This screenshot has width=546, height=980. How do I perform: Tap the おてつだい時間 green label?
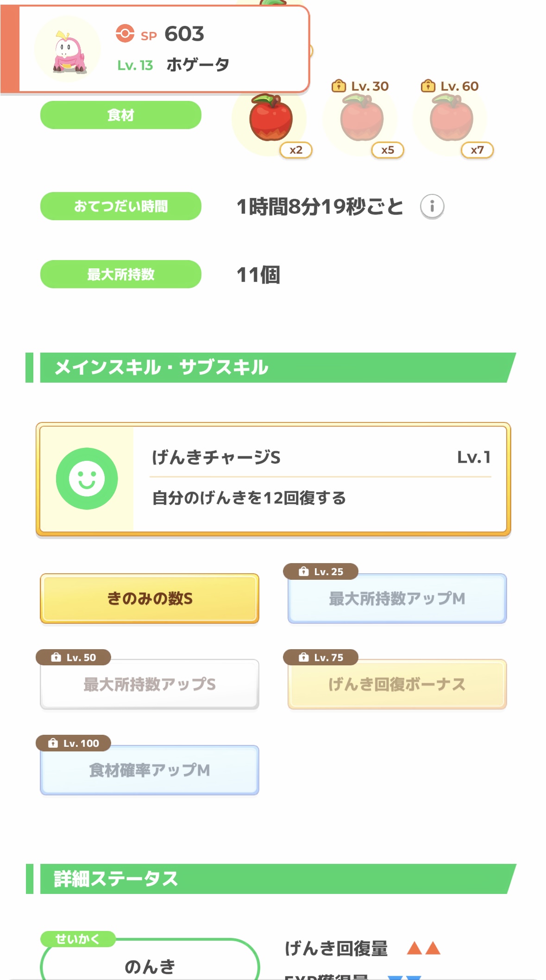click(121, 206)
